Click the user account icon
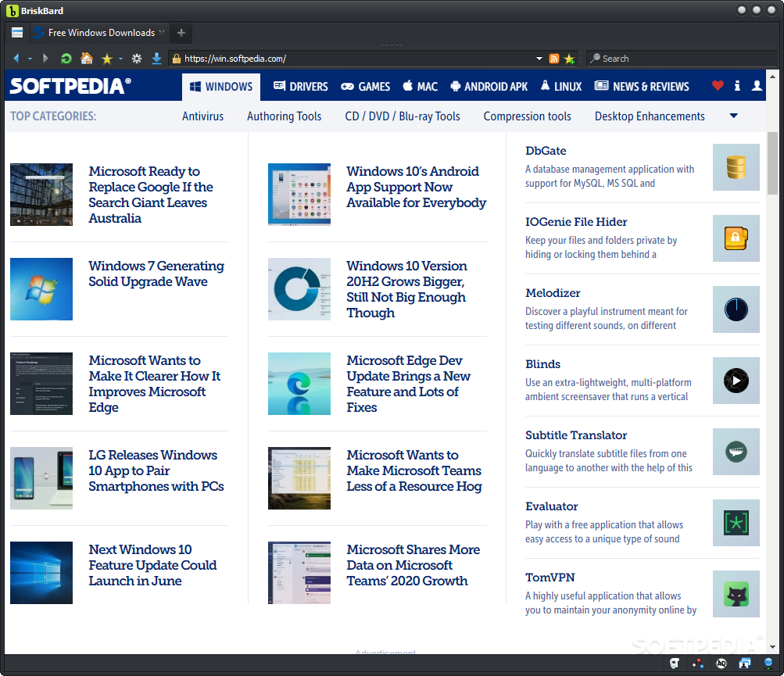The width and height of the screenshot is (784, 676). [757, 86]
